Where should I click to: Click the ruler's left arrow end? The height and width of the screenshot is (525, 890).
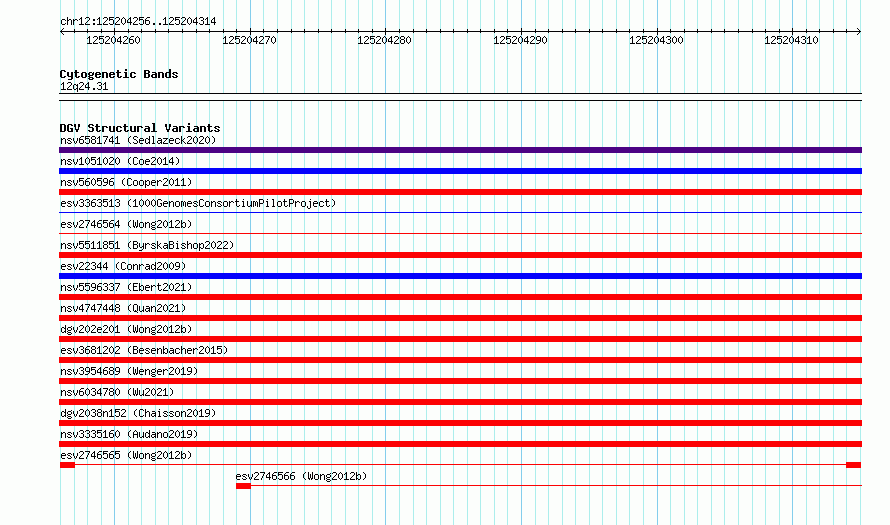point(62,32)
